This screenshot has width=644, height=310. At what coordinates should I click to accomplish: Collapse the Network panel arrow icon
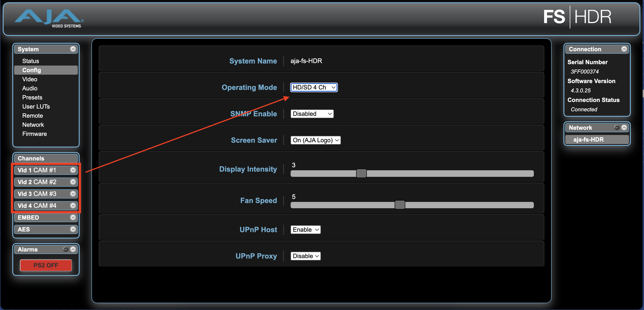point(624,127)
